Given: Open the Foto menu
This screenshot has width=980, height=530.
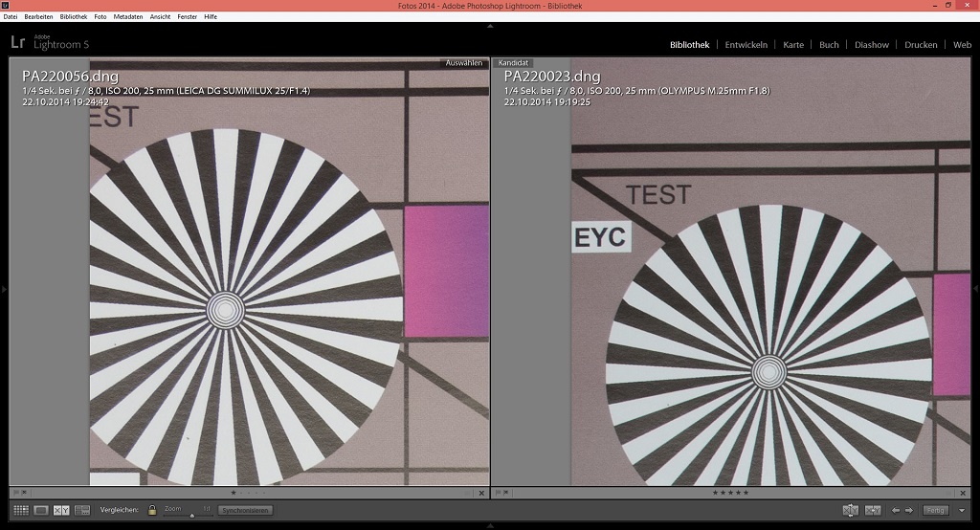Looking at the screenshot, I should point(100,17).
